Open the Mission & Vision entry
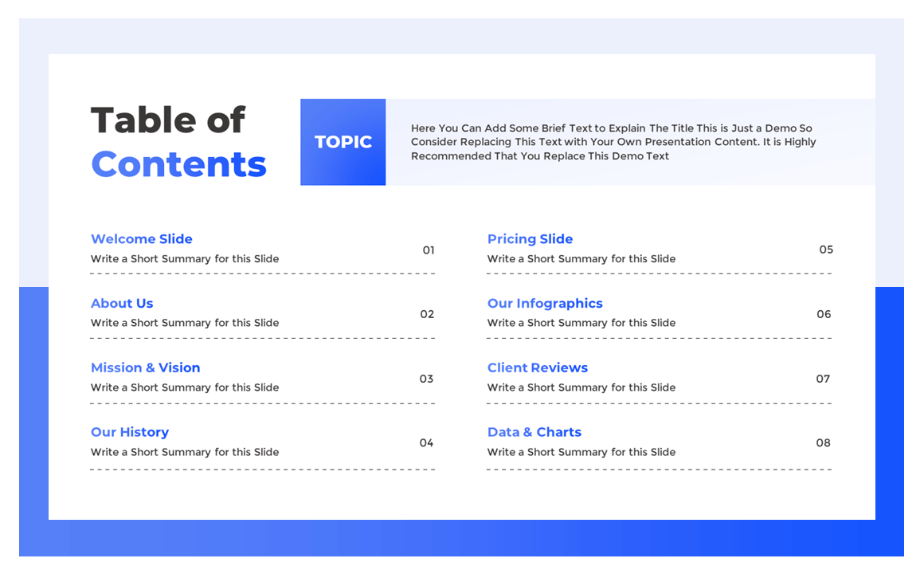924x574 pixels. (146, 368)
